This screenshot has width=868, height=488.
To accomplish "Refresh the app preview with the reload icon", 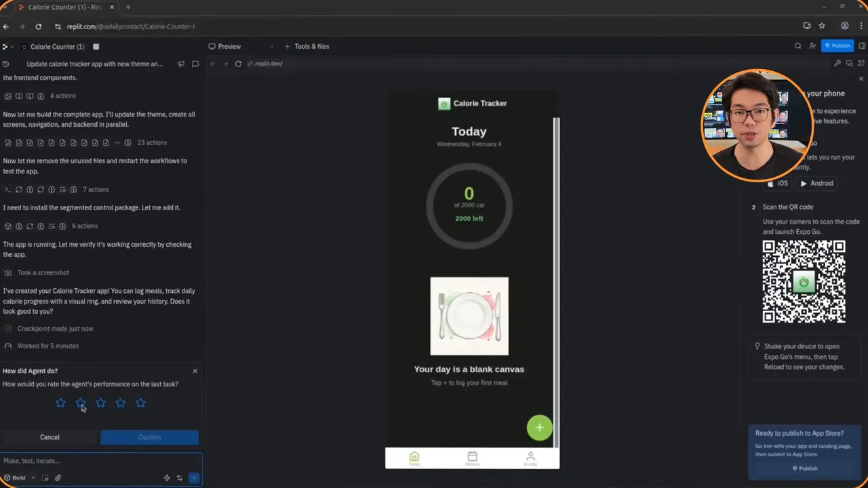I will click(238, 63).
